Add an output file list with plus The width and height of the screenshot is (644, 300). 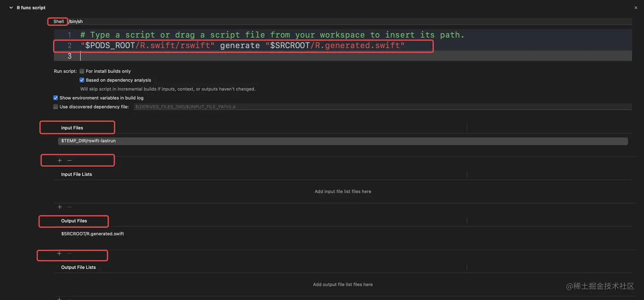click(60, 299)
